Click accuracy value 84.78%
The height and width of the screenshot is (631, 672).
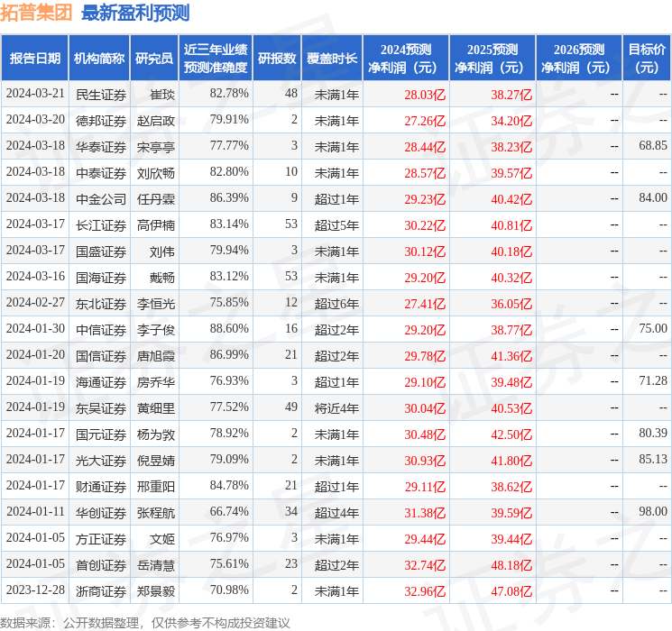point(229,485)
